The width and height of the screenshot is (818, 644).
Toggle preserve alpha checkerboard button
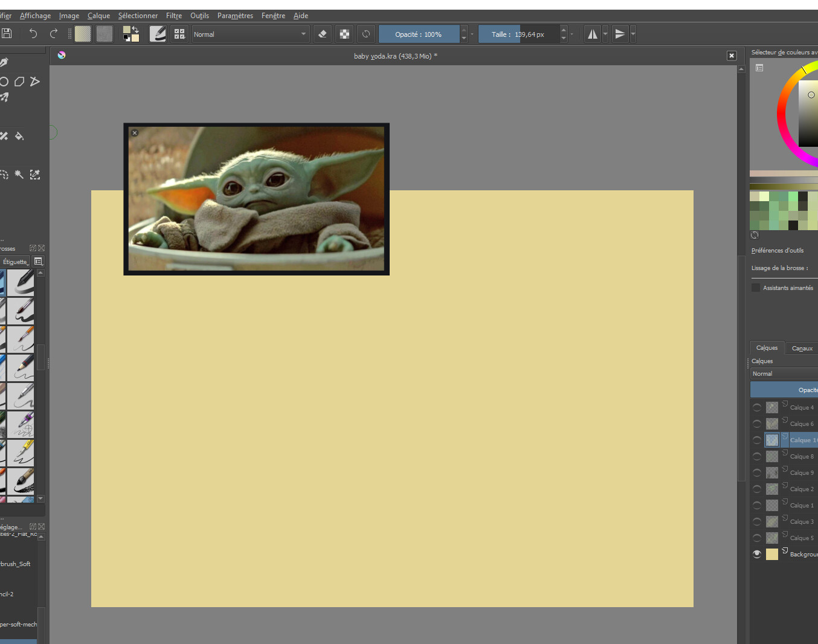(344, 34)
